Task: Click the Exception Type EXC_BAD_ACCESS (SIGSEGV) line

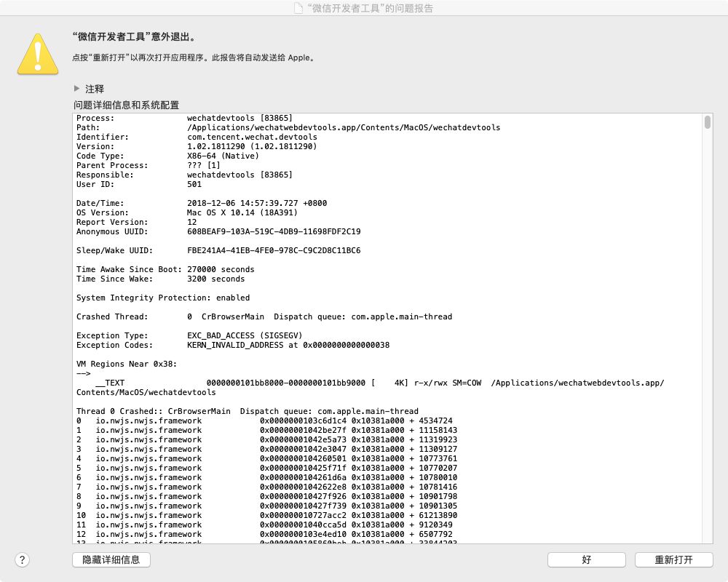Action: pos(189,335)
